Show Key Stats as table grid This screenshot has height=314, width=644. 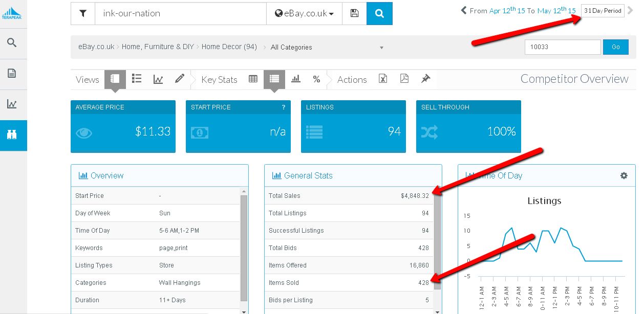tap(253, 79)
